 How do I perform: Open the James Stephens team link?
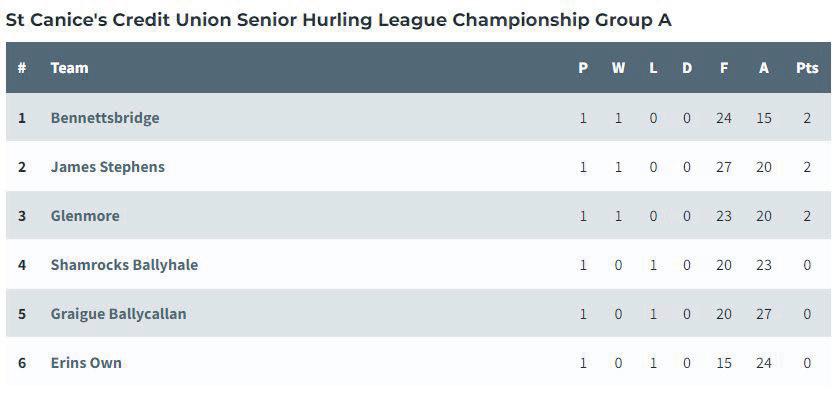[x=107, y=167]
